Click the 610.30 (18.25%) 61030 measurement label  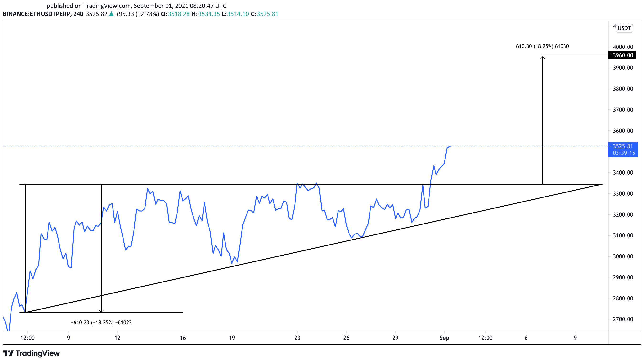pyautogui.click(x=542, y=46)
